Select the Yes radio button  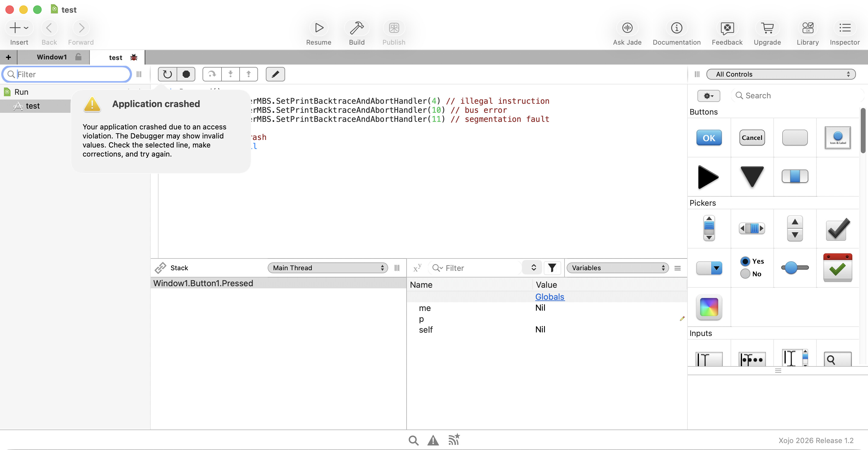coord(752,261)
